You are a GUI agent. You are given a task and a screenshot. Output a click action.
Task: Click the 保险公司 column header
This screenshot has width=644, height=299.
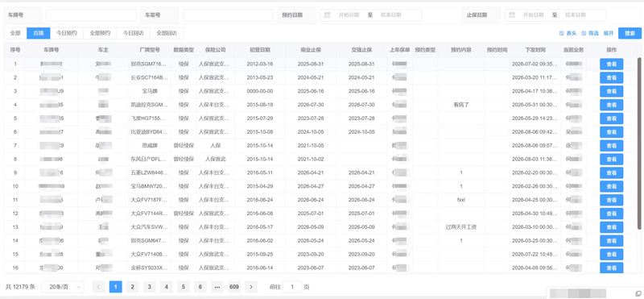[216, 50]
